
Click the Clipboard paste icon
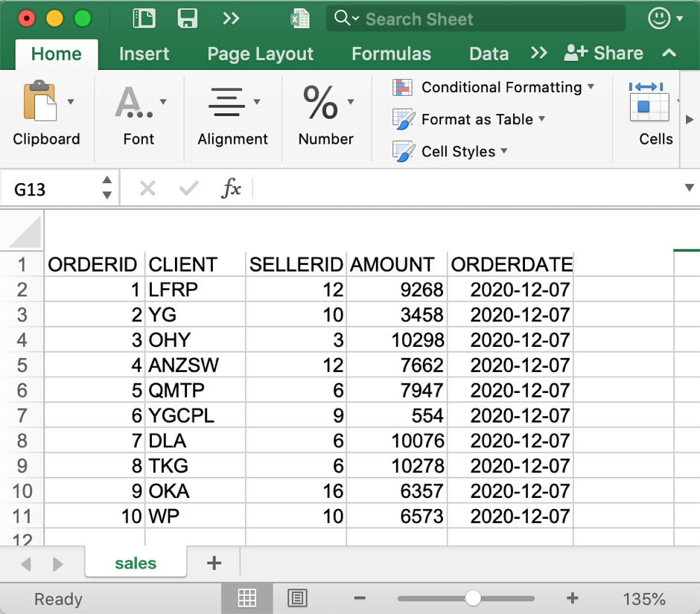pos(40,103)
